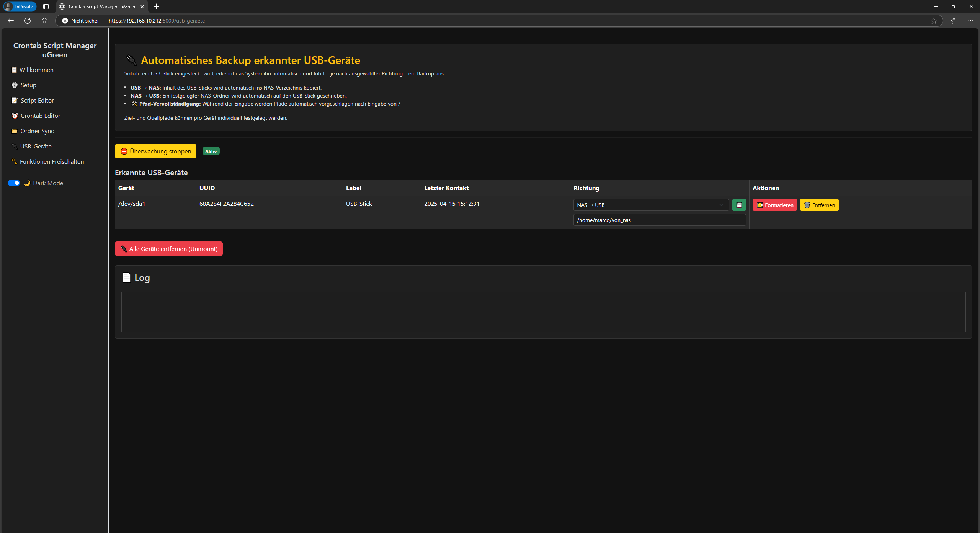This screenshot has width=980, height=533.
Task: Click Überwachung stoppen button
Action: click(x=155, y=151)
